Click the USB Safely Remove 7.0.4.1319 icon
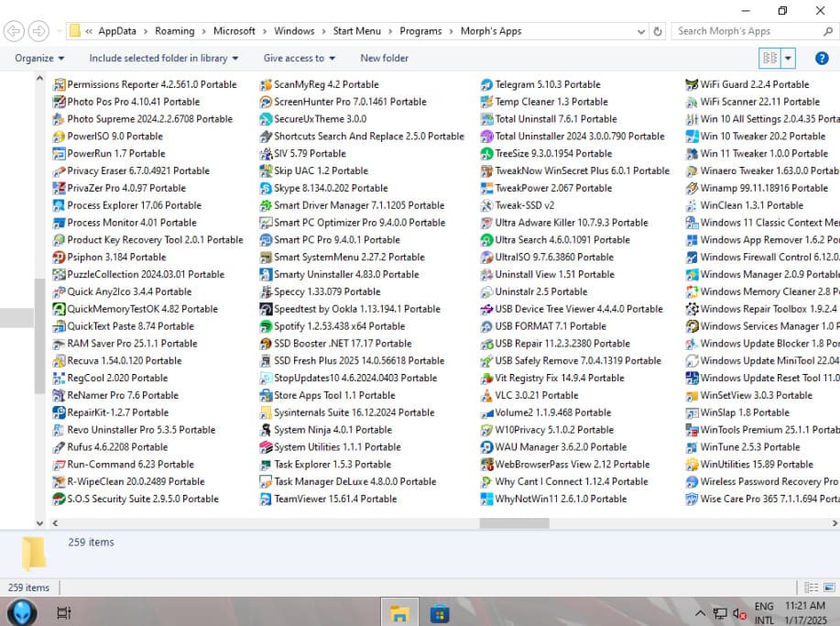 tap(486, 361)
